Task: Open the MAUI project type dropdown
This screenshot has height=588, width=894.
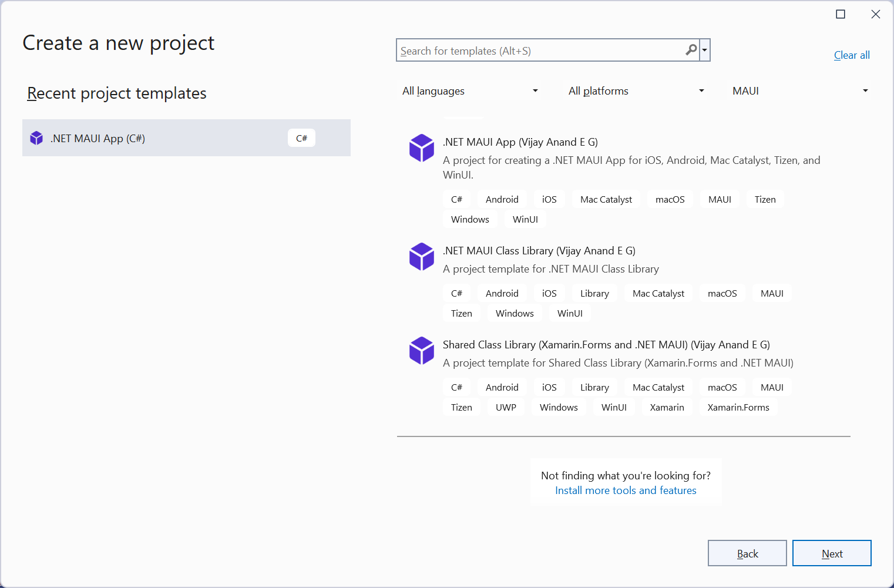Action: (800, 90)
